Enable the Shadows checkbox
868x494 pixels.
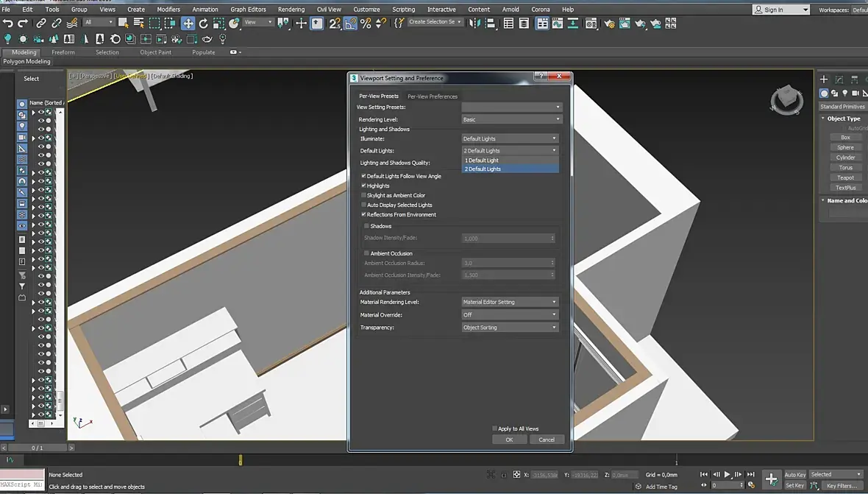[x=367, y=226]
